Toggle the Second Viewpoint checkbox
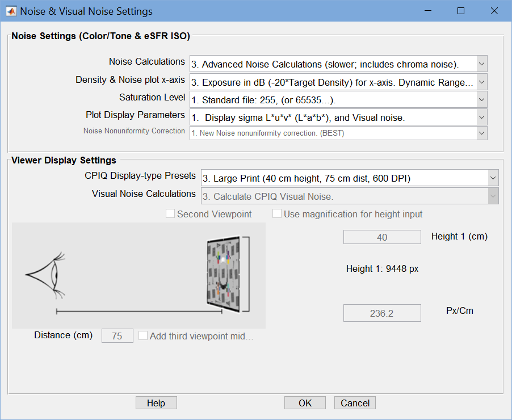 pos(170,213)
